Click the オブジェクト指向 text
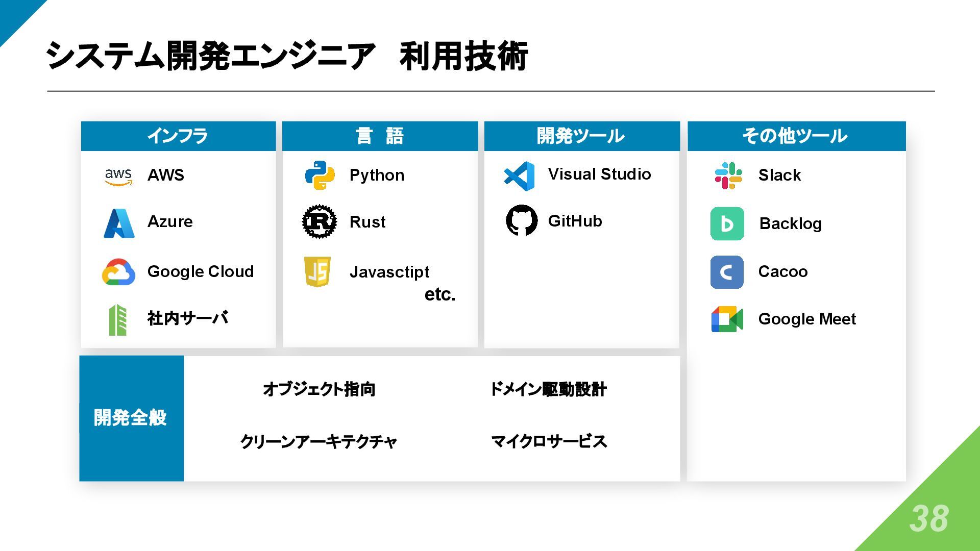 coord(319,389)
